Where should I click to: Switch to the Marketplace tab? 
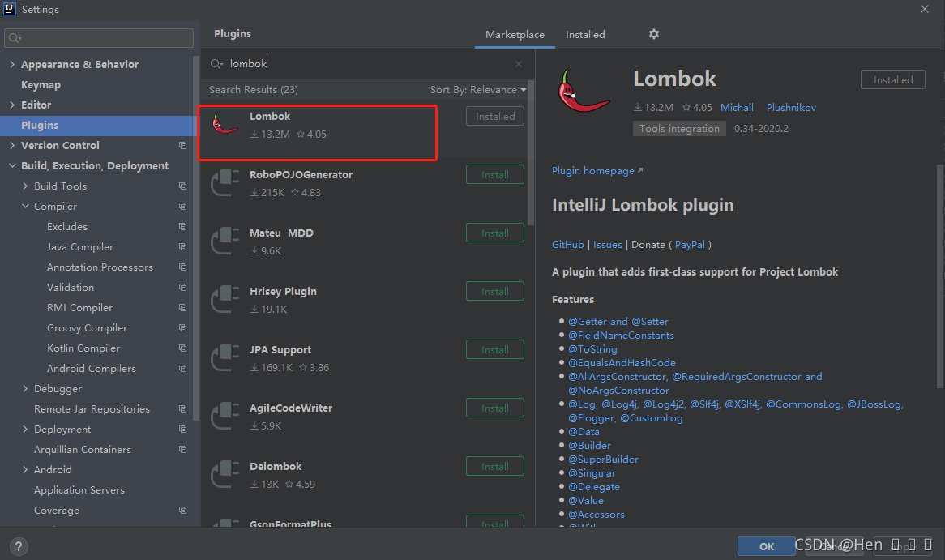[x=515, y=35]
